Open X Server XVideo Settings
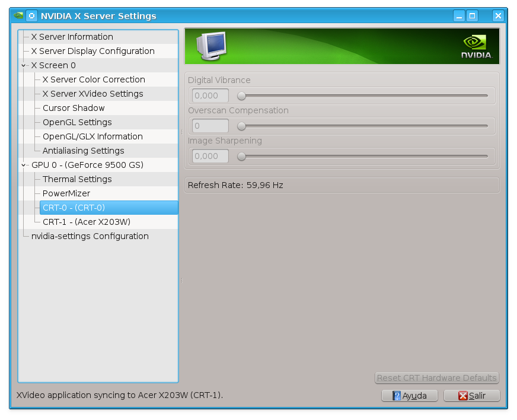This screenshot has width=517, height=420. pyautogui.click(x=92, y=94)
